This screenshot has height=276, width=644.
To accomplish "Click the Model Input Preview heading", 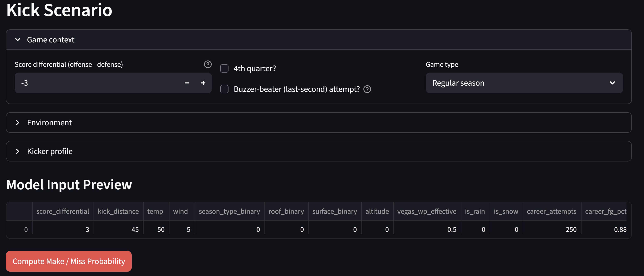I will click(69, 185).
